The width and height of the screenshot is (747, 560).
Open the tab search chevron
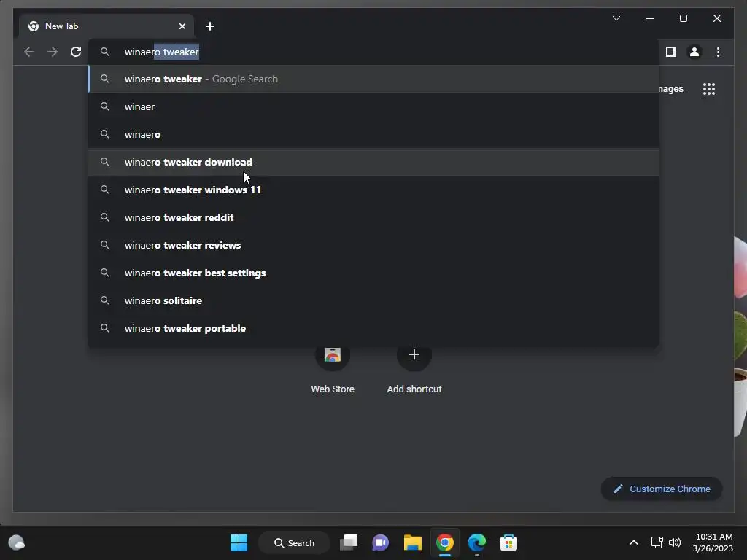[x=616, y=18]
